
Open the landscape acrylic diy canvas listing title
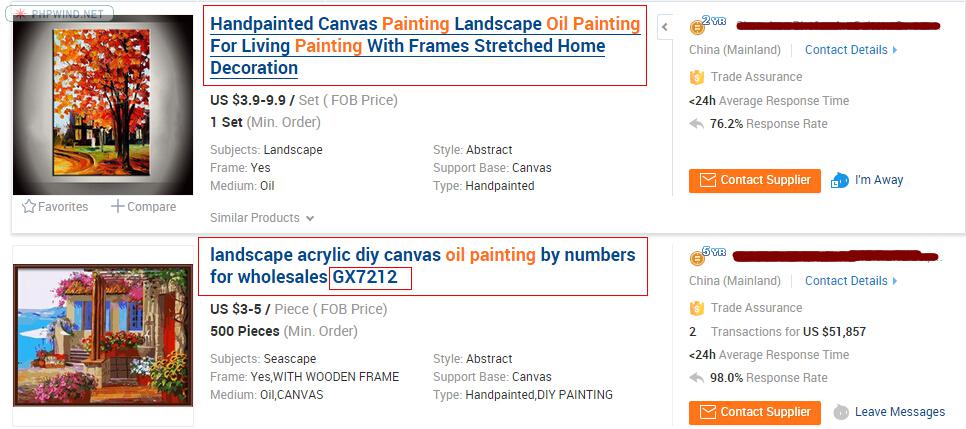tap(422, 265)
